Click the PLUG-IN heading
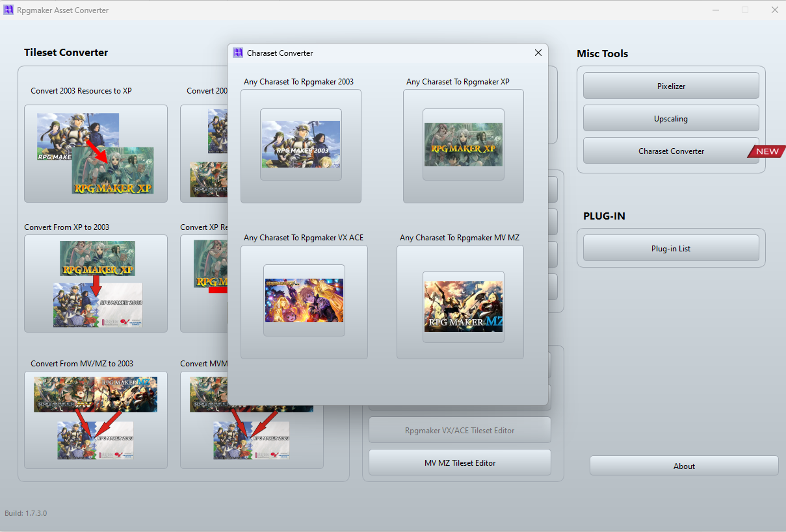 click(604, 216)
